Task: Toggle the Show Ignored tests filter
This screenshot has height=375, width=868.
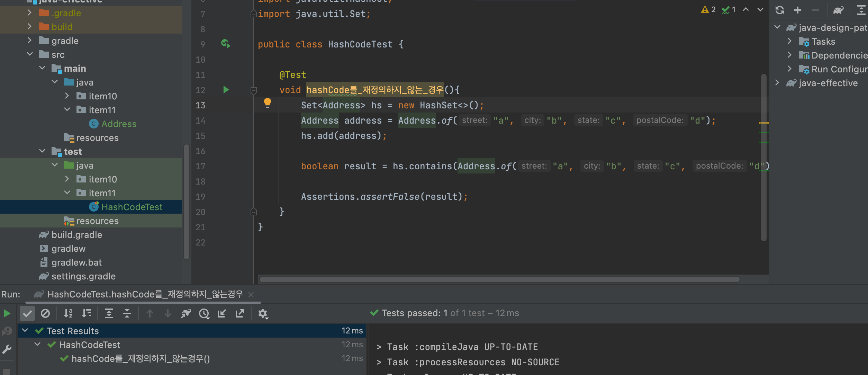Action: 45,313
